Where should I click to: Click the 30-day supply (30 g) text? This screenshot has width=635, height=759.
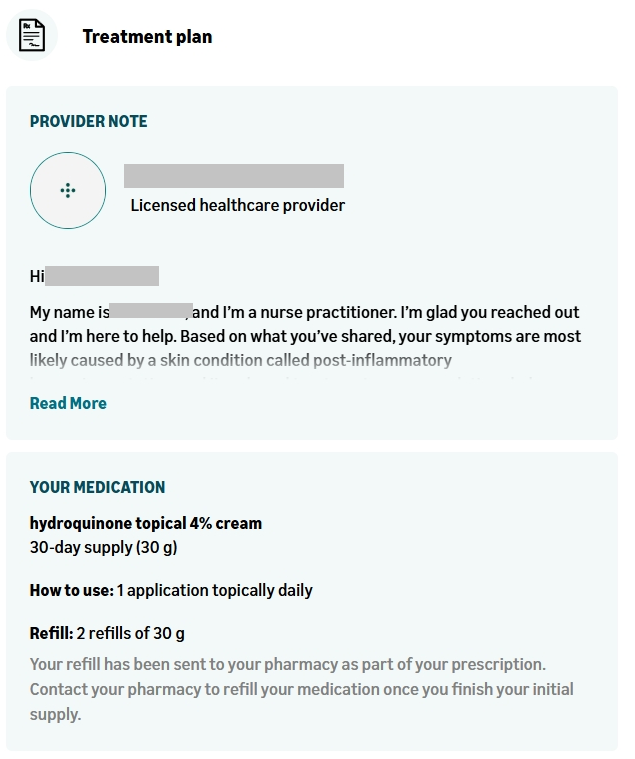coord(103,547)
